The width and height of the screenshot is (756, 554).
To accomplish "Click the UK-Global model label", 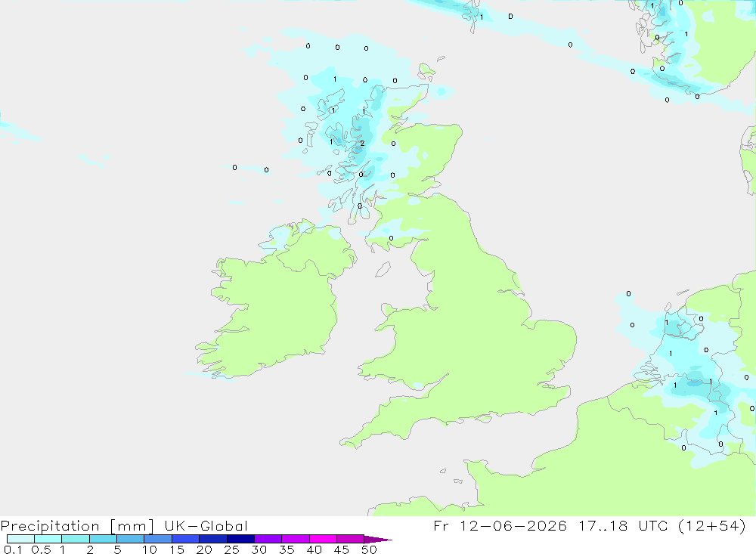I will tap(206, 525).
